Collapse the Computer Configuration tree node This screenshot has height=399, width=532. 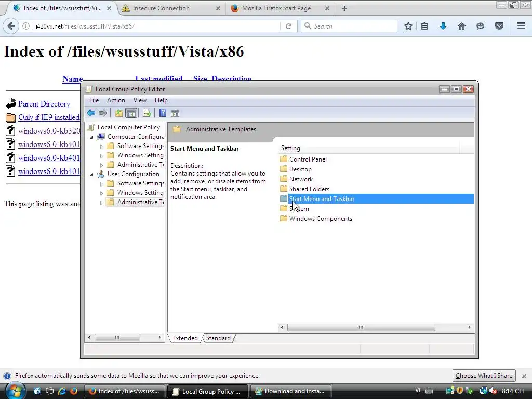click(91, 137)
